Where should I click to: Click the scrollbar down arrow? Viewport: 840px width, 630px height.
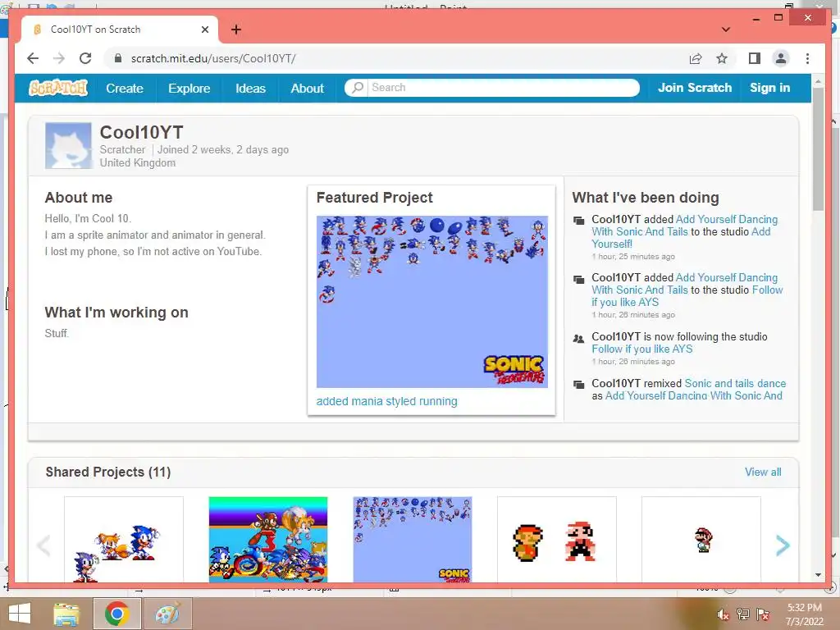pos(818,575)
